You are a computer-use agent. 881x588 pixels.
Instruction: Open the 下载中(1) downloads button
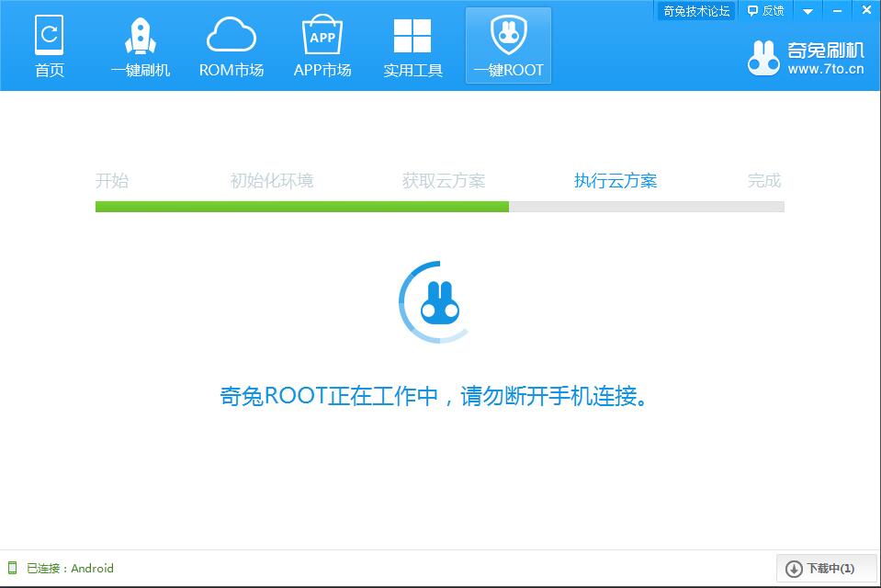(x=827, y=569)
